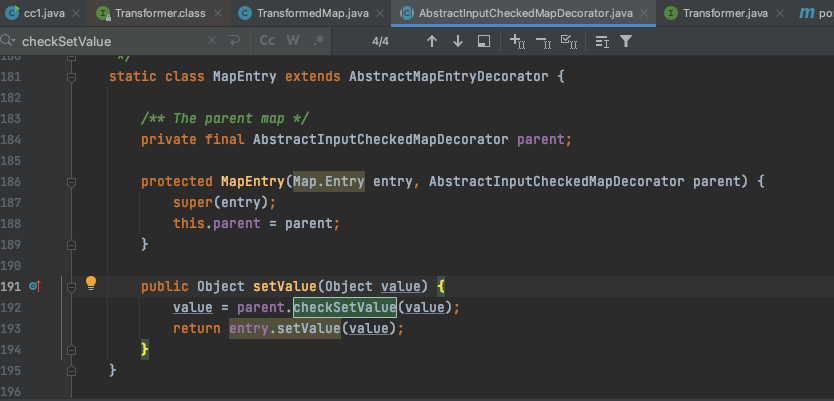The width and height of the screenshot is (834, 401).
Task: Click the MapEntry class name, line 181
Action: 245,77
